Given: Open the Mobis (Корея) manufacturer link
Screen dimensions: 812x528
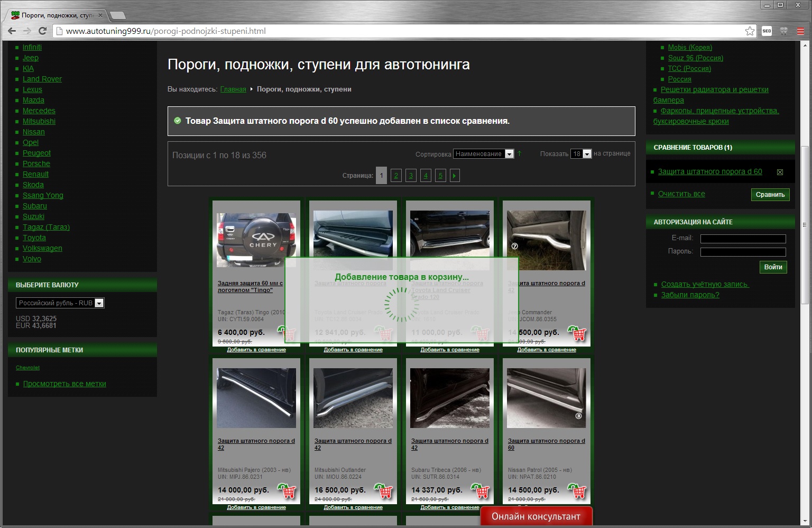Looking at the screenshot, I should coord(690,47).
